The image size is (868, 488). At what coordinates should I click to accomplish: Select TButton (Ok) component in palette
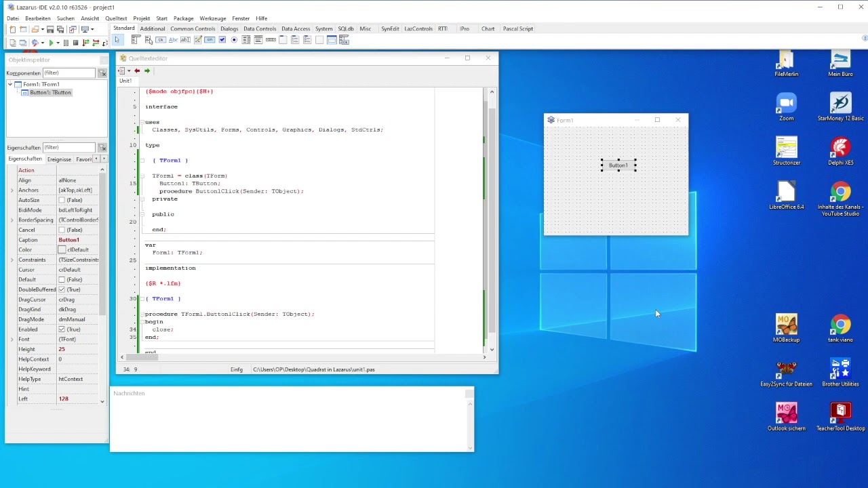pyautogui.click(x=161, y=40)
